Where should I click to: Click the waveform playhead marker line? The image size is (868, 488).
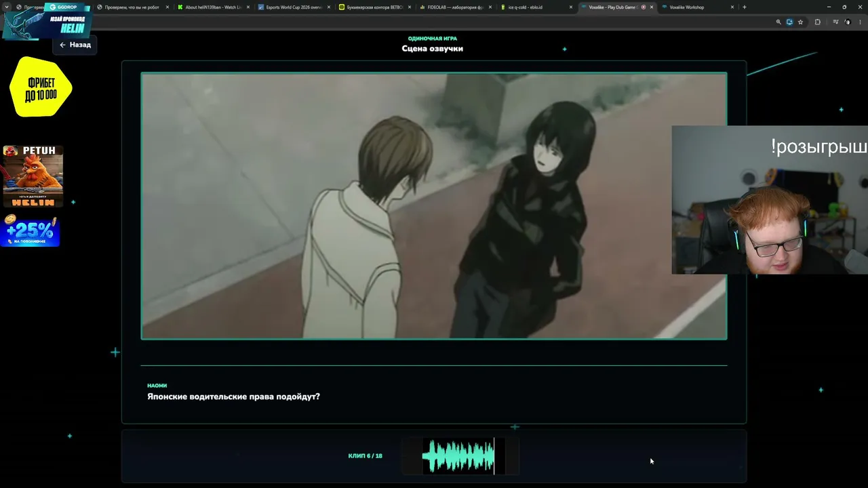494,455
